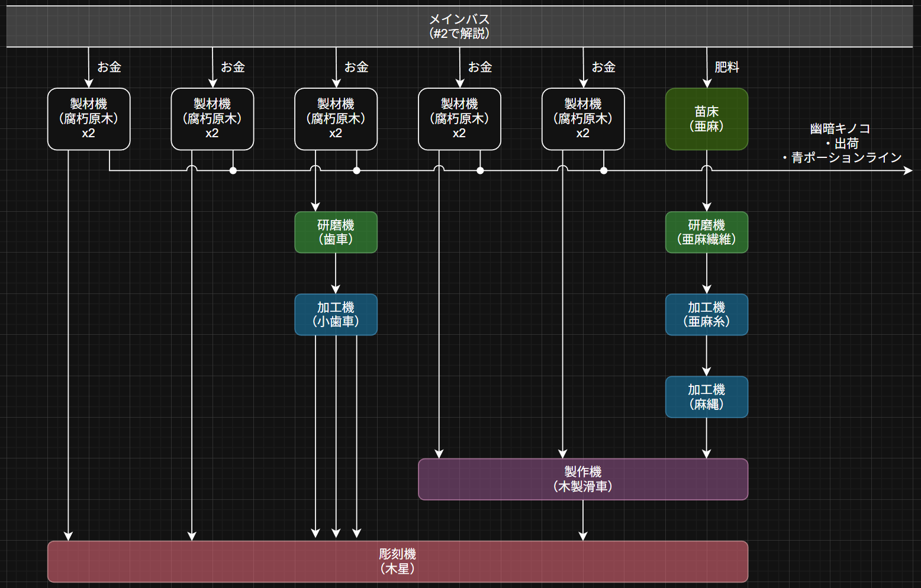Click the 製材機 node directly above 研磨機（歯車）
Viewport: 921px width, 588px height.
pos(336,119)
